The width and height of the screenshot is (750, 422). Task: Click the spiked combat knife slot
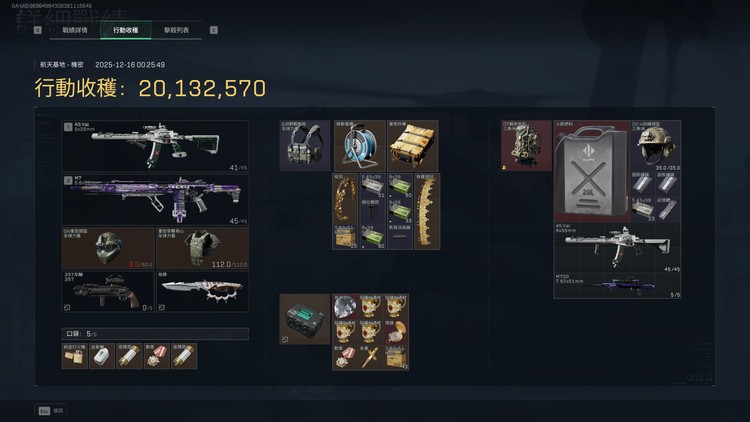tap(202, 291)
